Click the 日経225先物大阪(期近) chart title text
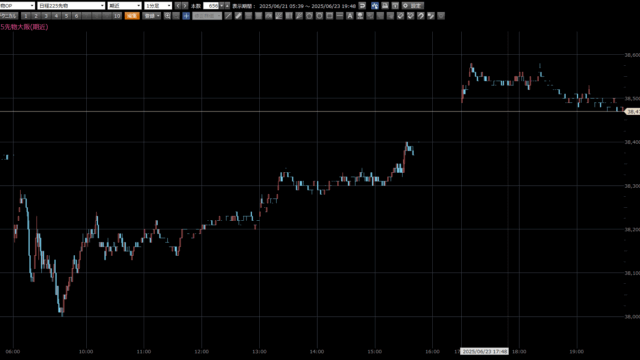The image size is (640, 360). [x=24, y=27]
